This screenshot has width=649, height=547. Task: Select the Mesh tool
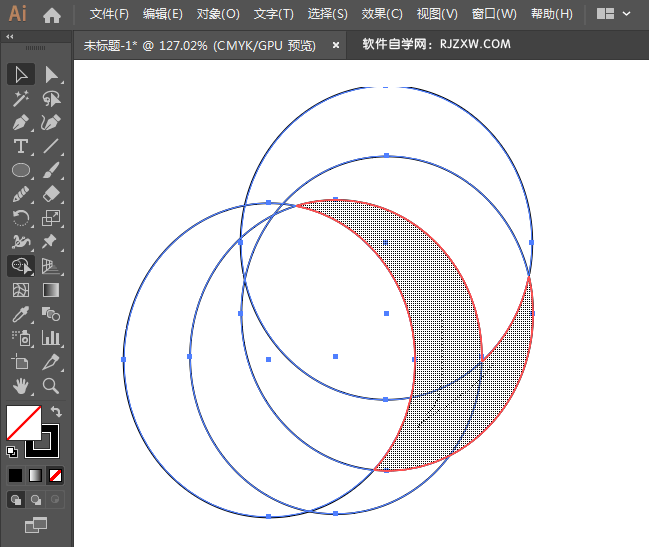tap(21, 290)
